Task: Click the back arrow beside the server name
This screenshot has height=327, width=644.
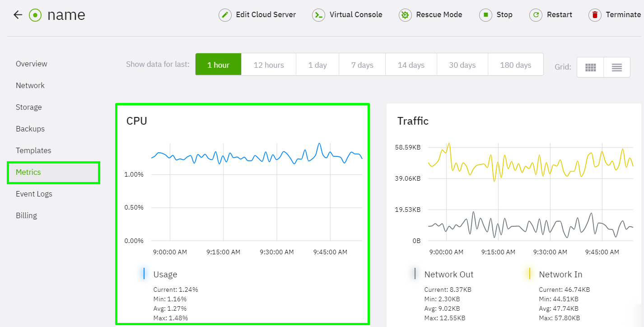Action: pos(17,14)
